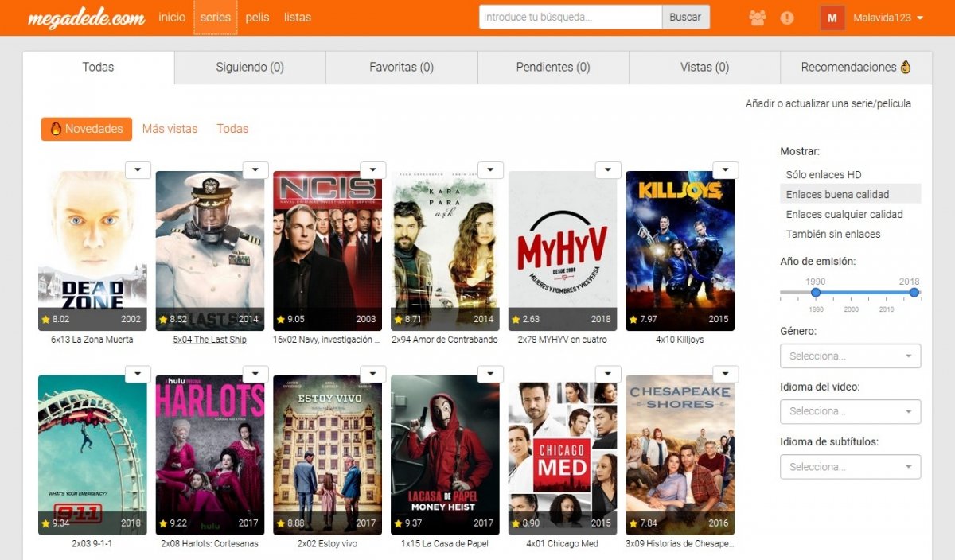
Task: Click the Buscar button
Action: (685, 17)
